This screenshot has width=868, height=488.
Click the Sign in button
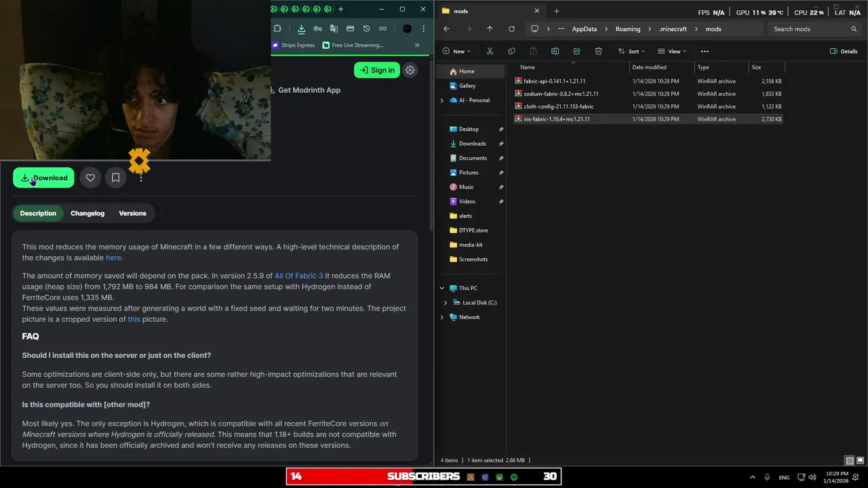pos(376,70)
